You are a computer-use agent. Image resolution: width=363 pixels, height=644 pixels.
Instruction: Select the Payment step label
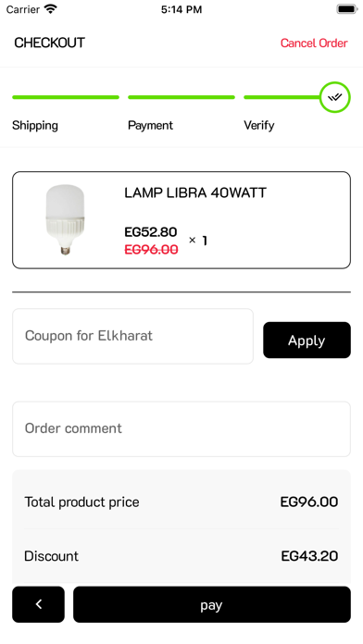[150, 125]
